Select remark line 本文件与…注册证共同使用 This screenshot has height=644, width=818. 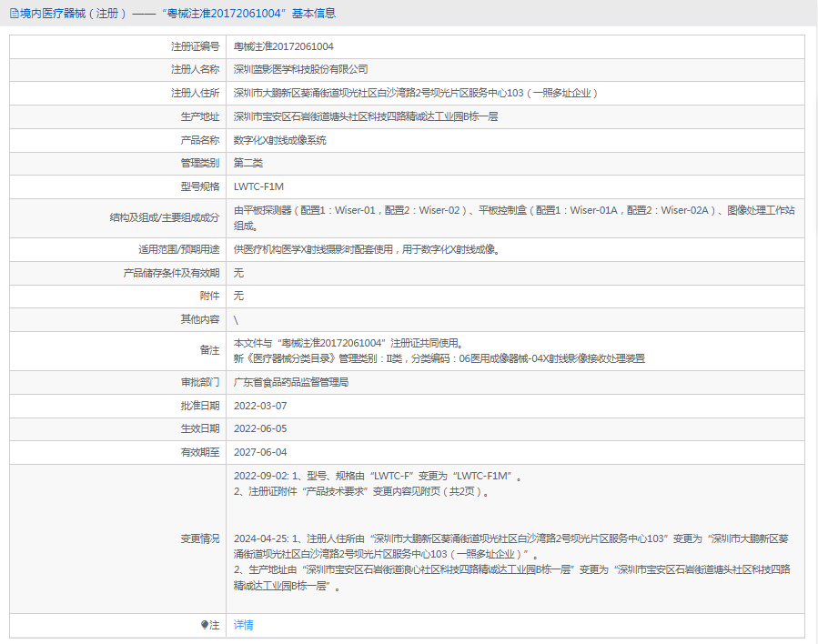click(348, 343)
